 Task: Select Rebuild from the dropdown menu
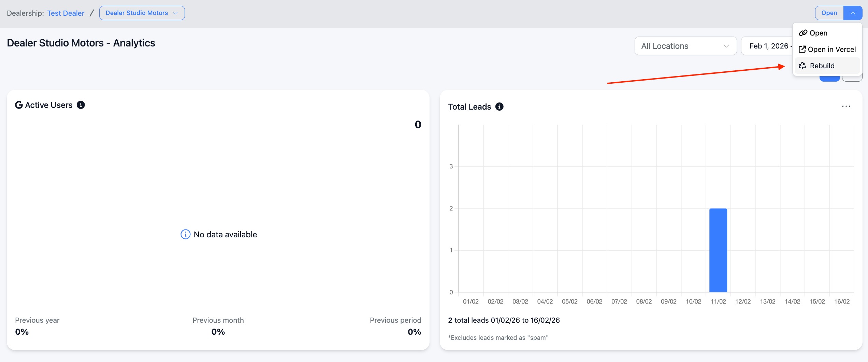[822, 66]
